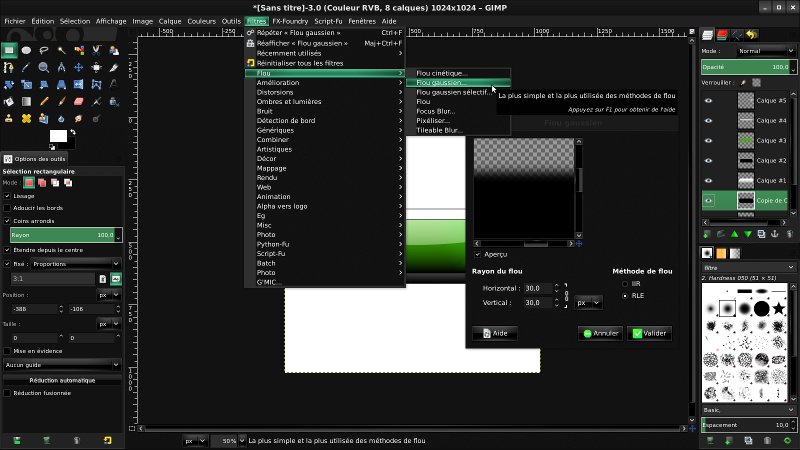The height and width of the screenshot is (450, 800).
Task: Click Réinitialiser tous les filtres entry
Action: (324, 63)
